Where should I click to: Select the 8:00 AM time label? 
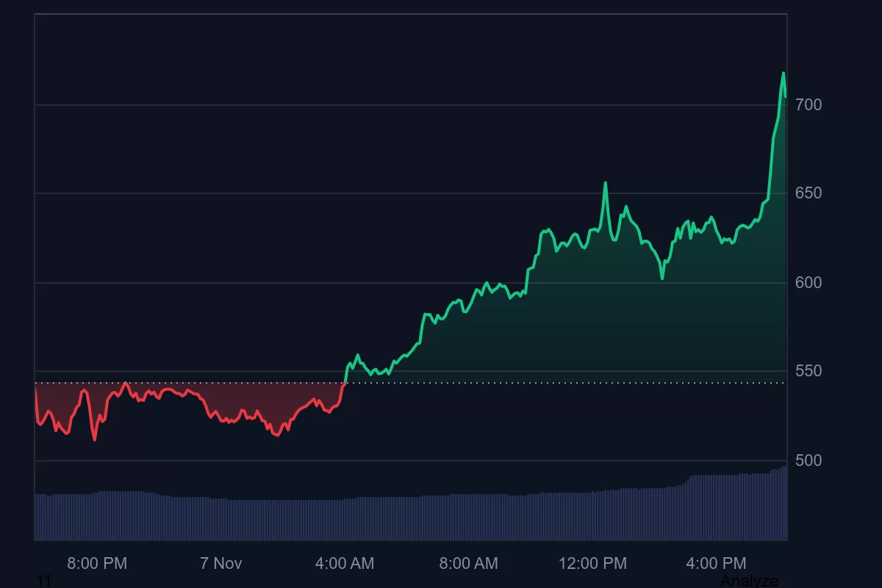coord(469,564)
